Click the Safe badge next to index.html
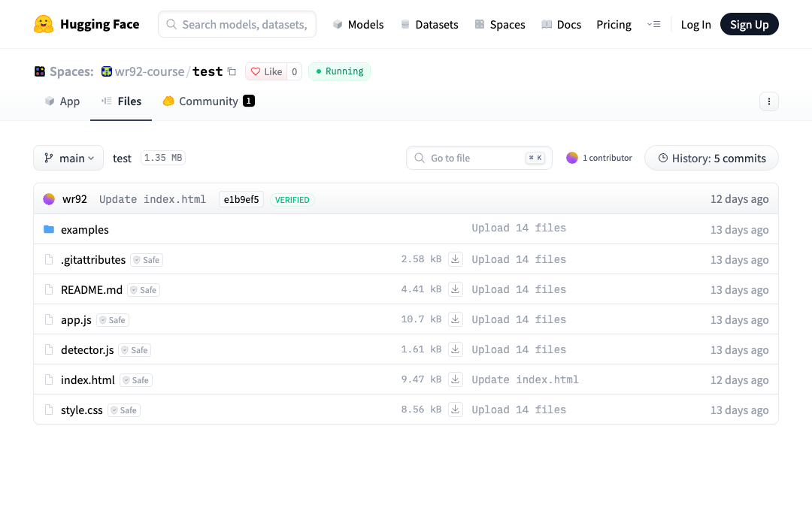The height and width of the screenshot is (526, 812). (135, 380)
